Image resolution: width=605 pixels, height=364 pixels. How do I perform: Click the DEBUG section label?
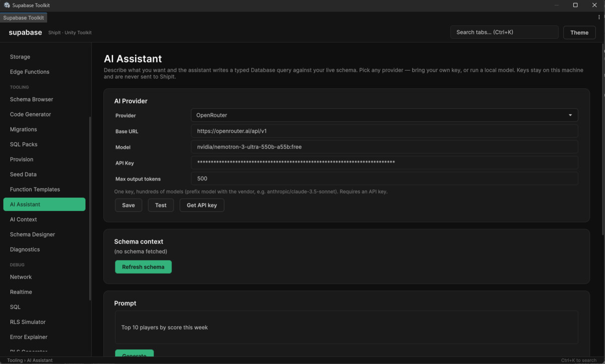pos(17,265)
